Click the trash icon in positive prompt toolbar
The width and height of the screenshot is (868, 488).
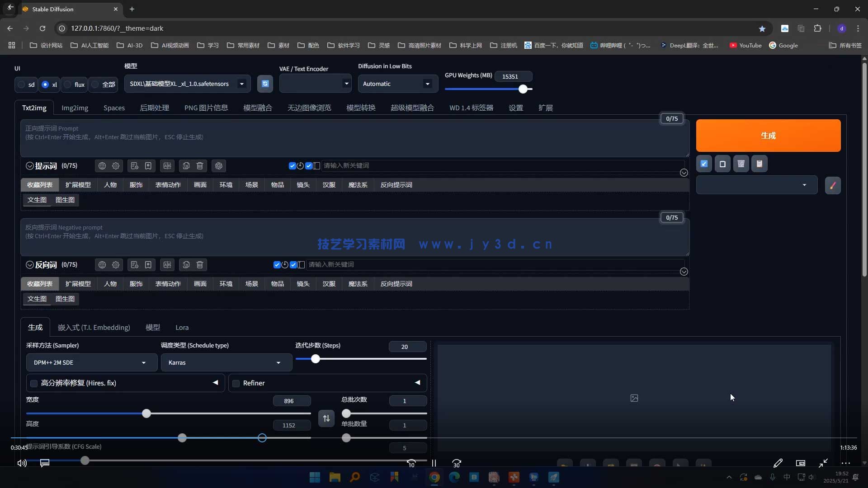(x=200, y=166)
